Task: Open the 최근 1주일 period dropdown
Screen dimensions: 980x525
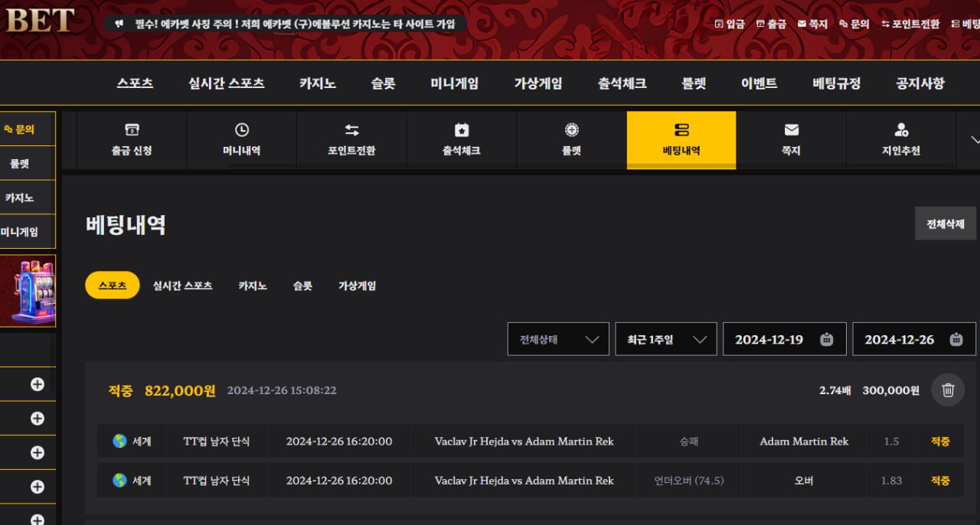Action: 665,339
